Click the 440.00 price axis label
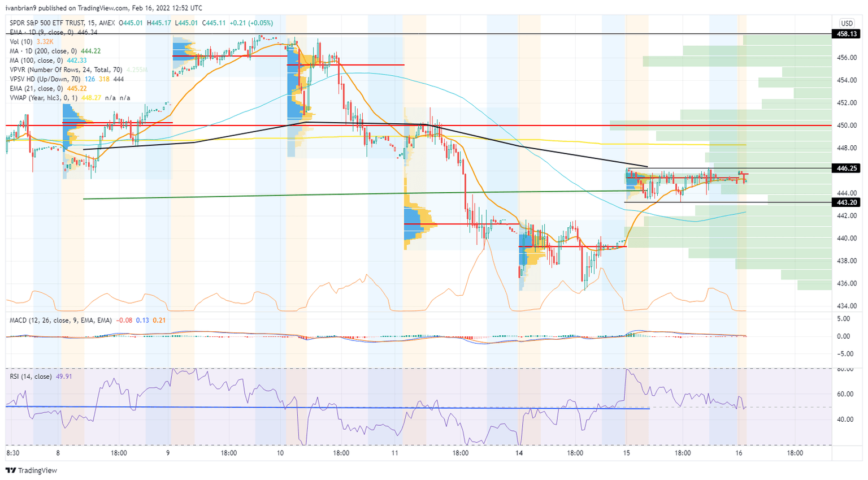The width and height of the screenshot is (868, 480). [847, 239]
